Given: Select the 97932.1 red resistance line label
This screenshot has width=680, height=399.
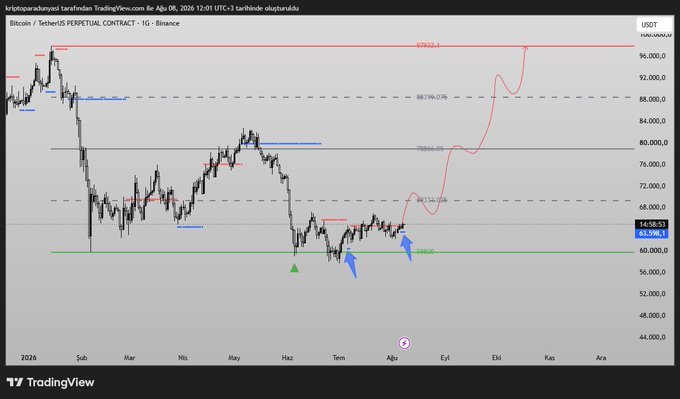Looking at the screenshot, I should [x=428, y=45].
